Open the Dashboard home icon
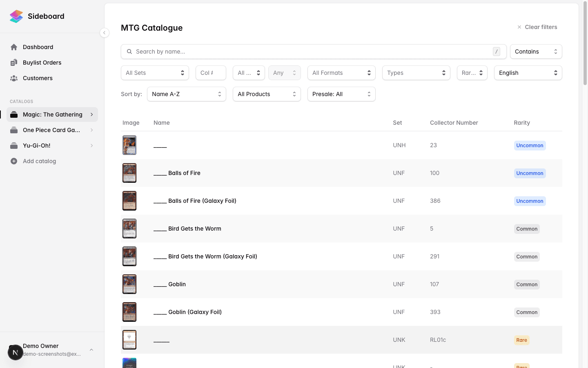Viewport: 588px width, 368px height. (x=14, y=47)
